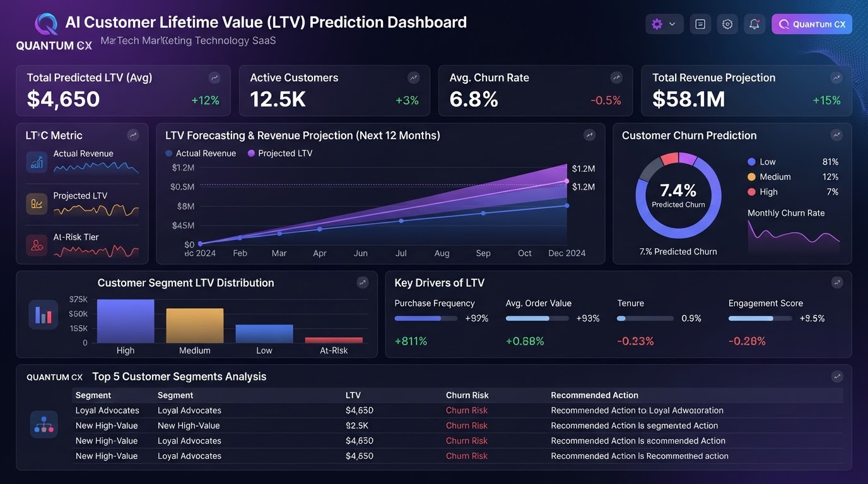Click the $4,650 Total Predicted LTV value

pyautogui.click(x=63, y=100)
